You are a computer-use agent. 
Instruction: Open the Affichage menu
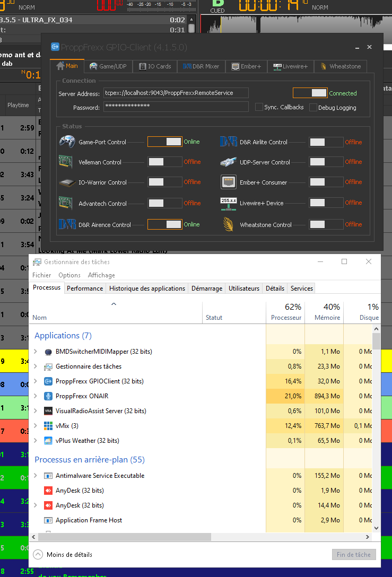pos(101,275)
